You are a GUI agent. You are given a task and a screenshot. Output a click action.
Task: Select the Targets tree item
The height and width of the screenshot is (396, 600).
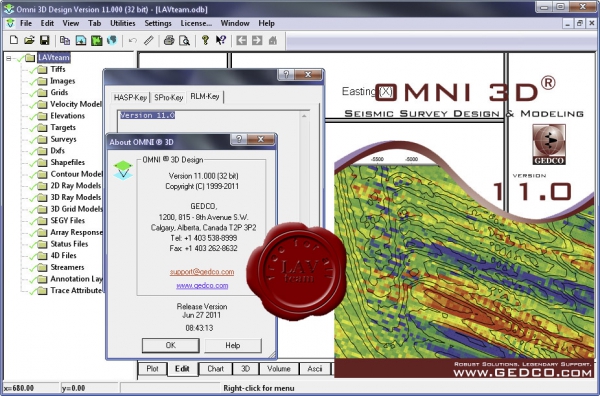click(x=63, y=127)
